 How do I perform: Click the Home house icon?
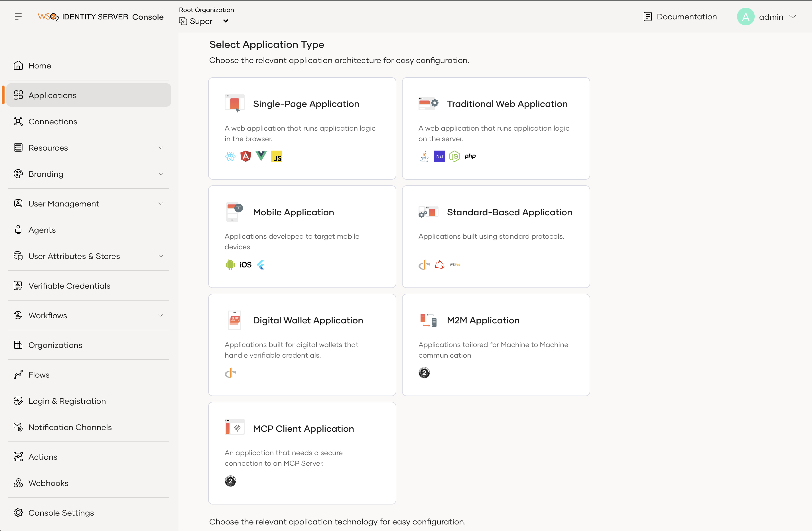(18, 66)
